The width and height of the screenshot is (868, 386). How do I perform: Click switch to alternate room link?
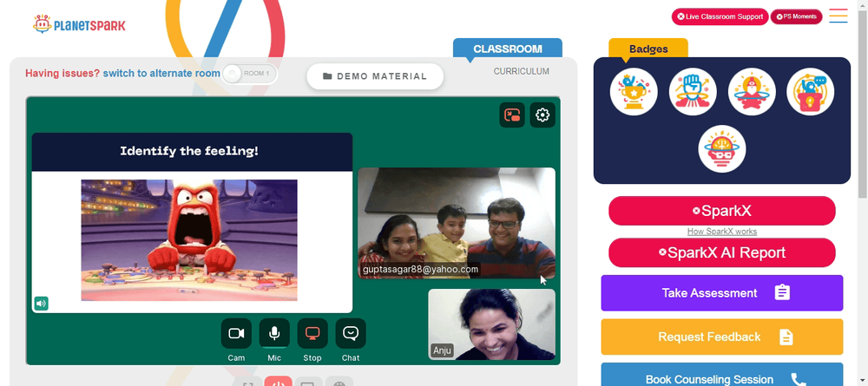coord(161,74)
